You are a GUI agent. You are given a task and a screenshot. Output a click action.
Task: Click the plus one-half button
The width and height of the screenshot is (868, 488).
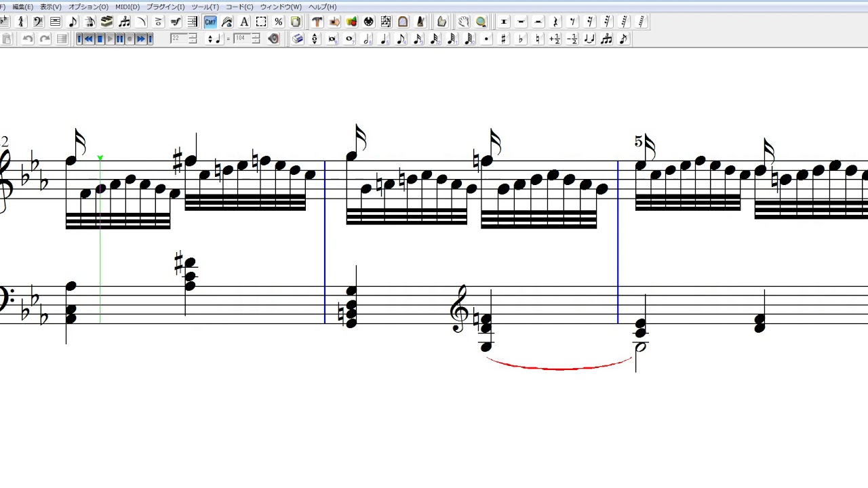click(x=555, y=39)
